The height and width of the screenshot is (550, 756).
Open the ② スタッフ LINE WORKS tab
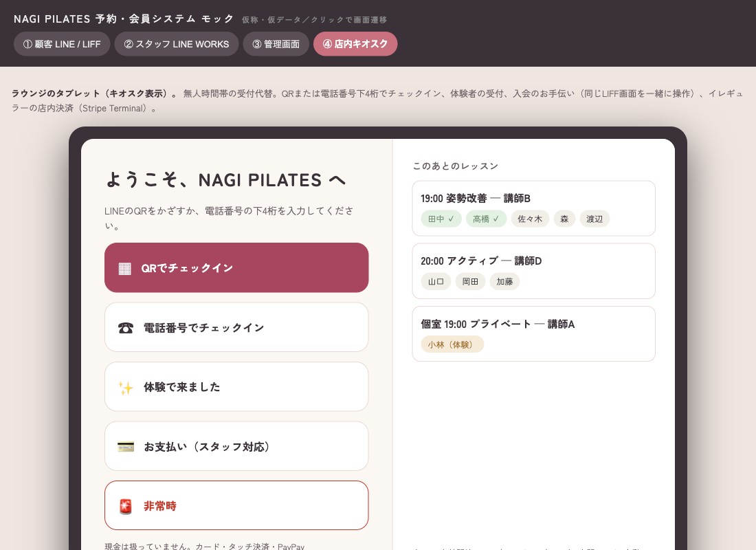click(177, 44)
